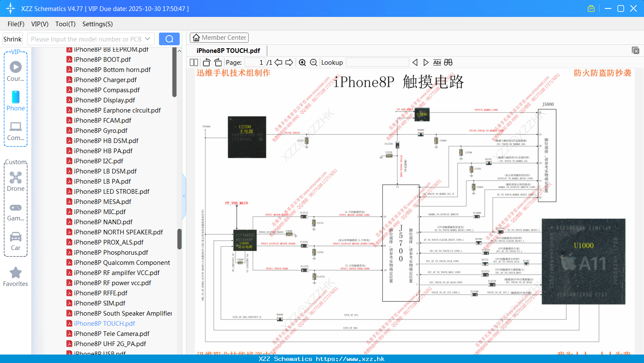Select highlighted iPhone8P TOUCH.pdf in list
Viewport: 644px width, 363px height.
click(x=104, y=324)
